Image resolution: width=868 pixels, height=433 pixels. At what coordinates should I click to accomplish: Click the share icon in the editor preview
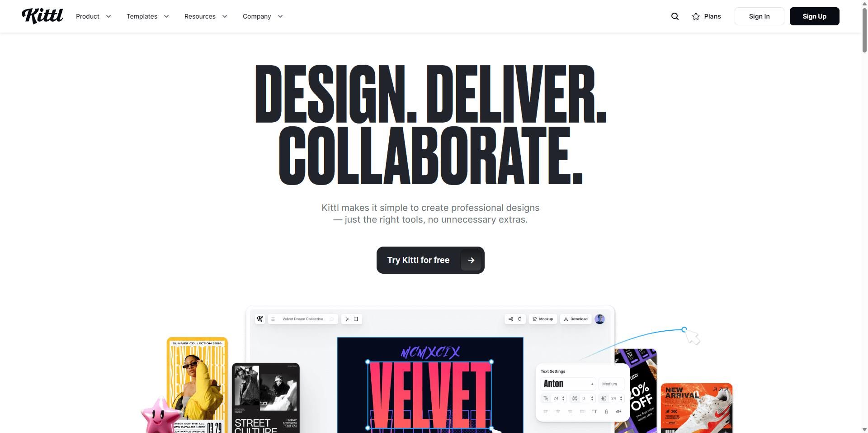click(511, 319)
